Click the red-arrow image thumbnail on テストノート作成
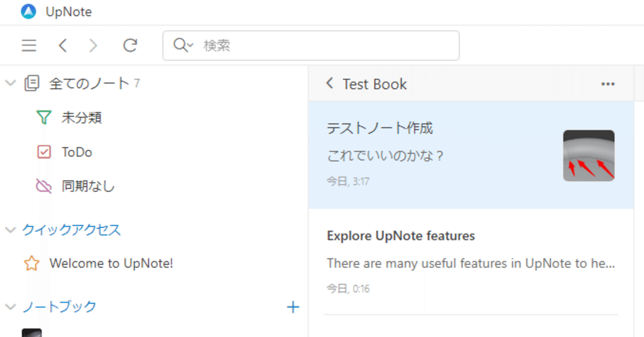This screenshot has height=337, width=644. click(x=589, y=156)
